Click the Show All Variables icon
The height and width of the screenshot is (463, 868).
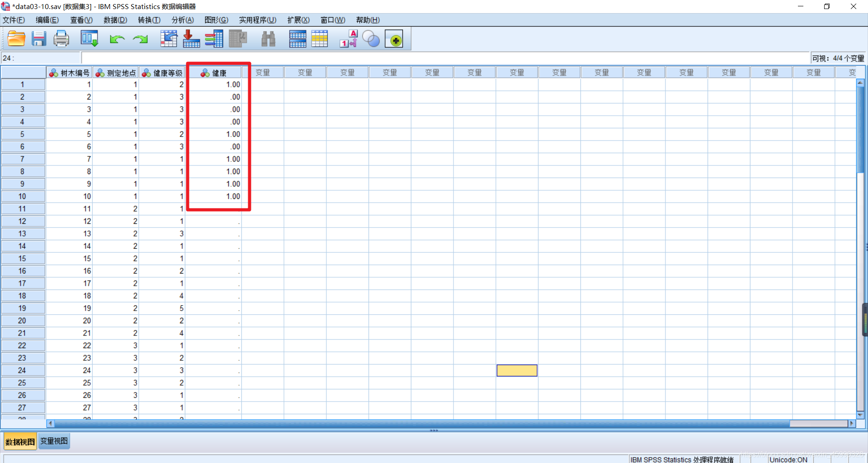point(394,39)
